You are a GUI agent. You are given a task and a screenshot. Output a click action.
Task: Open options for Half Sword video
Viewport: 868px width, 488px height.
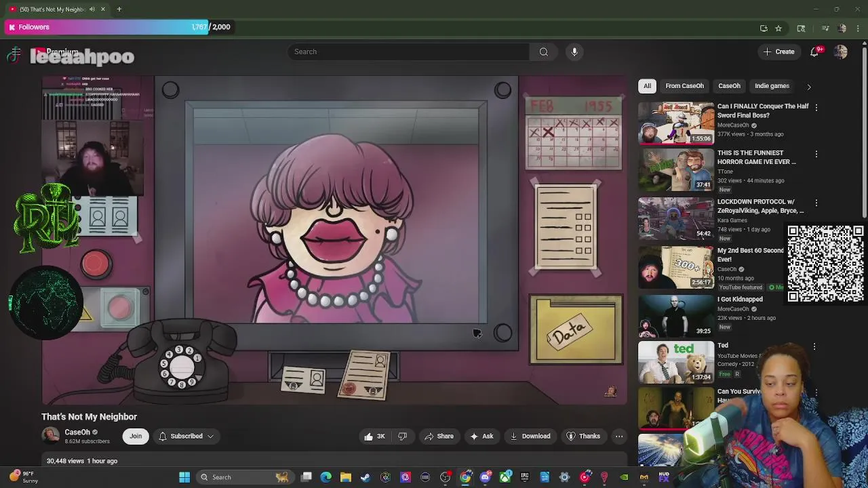coord(816,107)
